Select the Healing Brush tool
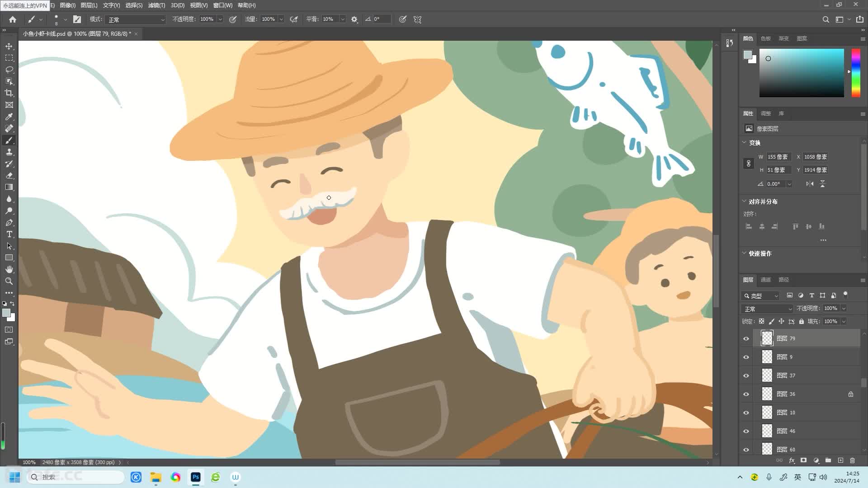This screenshot has width=868, height=488. [9, 128]
